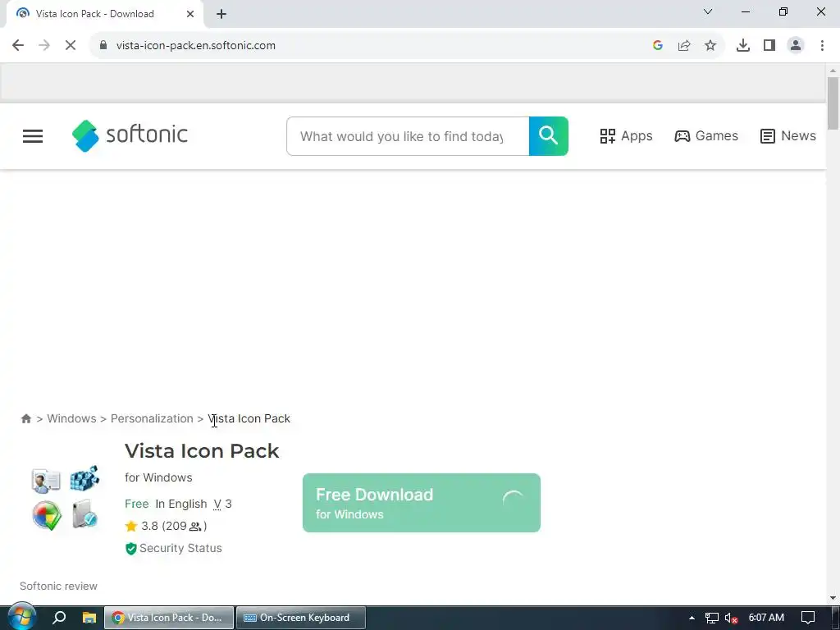Open a new browser tab
The height and width of the screenshot is (630, 840).
221,14
